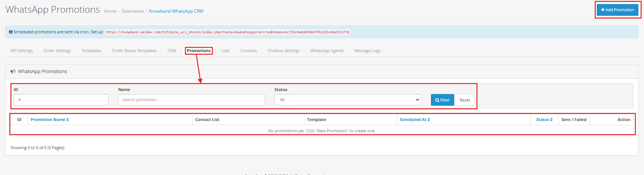
Task: Click the bullhorn icon beside WhatsApp Promotions
Action: [x=13, y=71]
